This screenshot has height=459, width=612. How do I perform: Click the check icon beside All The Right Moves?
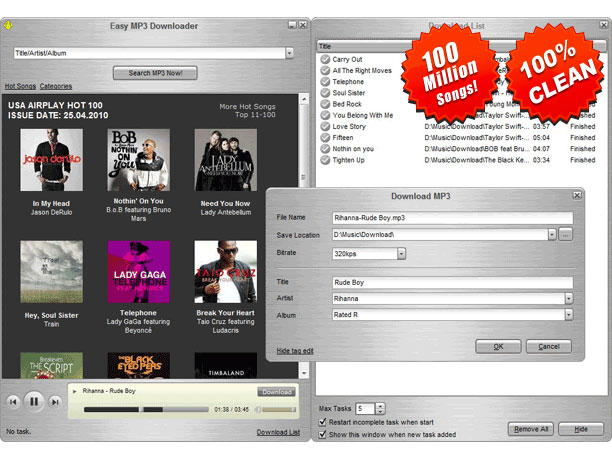tap(325, 71)
